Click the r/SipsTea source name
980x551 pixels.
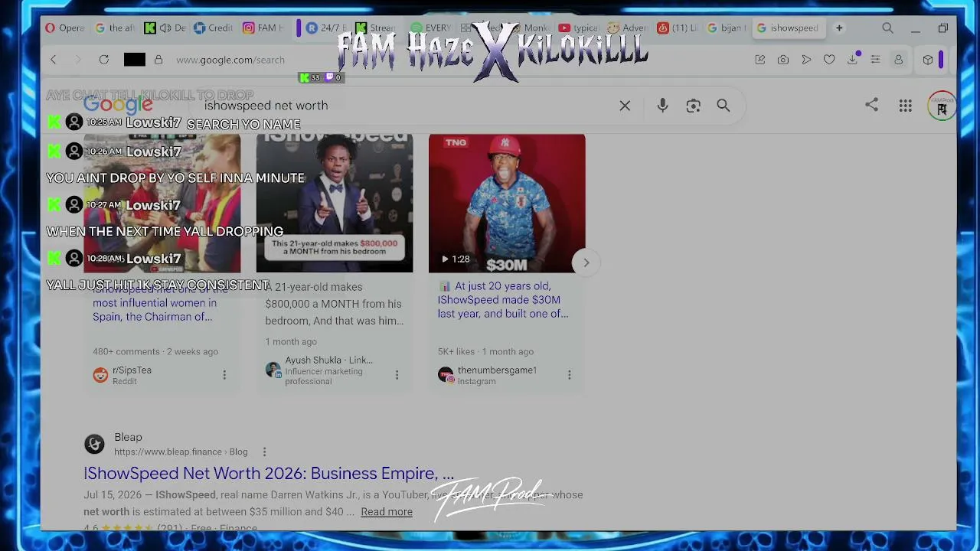click(x=132, y=370)
